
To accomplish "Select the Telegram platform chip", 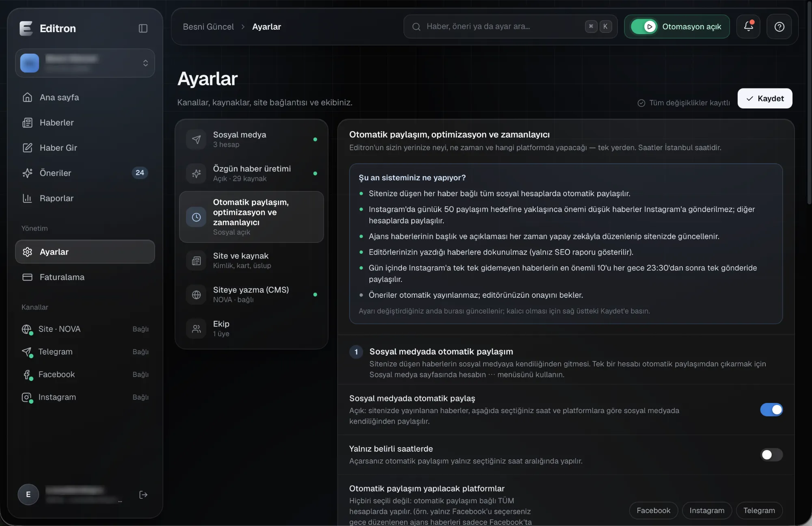I will click(759, 511).
